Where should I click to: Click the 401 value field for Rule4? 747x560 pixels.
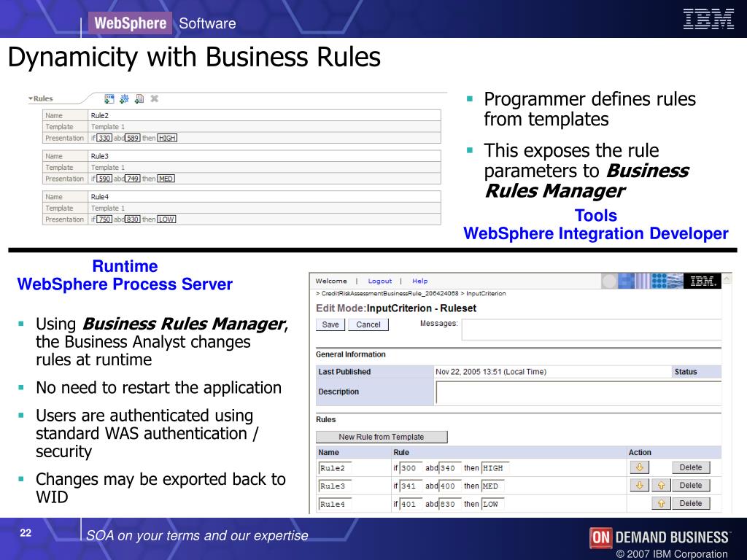point(410,505)
